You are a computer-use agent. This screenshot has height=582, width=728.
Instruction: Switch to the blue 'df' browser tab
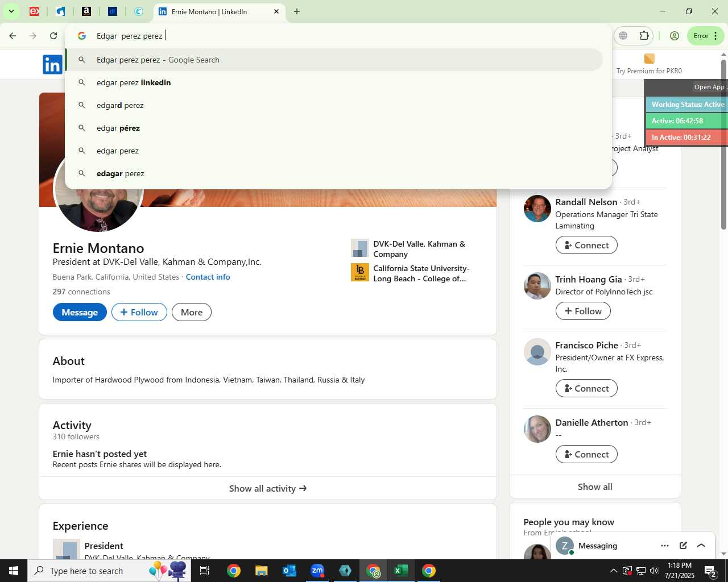113,11
